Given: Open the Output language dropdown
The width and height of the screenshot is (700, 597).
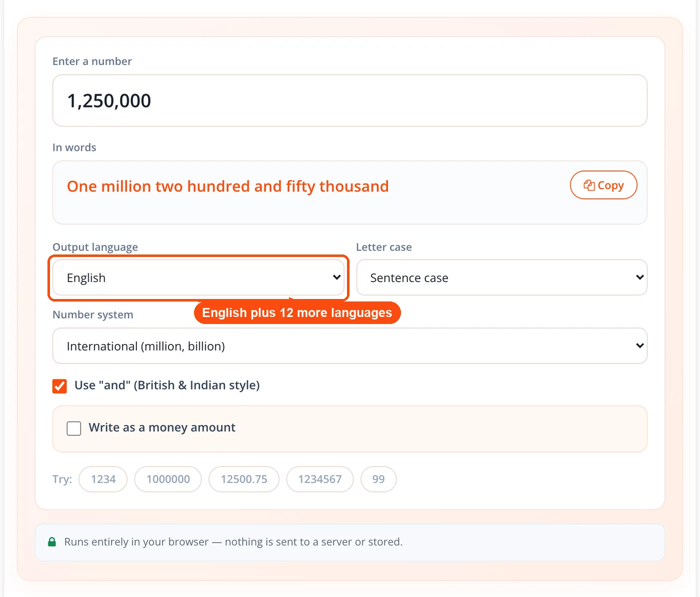Looking at the screenshot, I should 198,277.
